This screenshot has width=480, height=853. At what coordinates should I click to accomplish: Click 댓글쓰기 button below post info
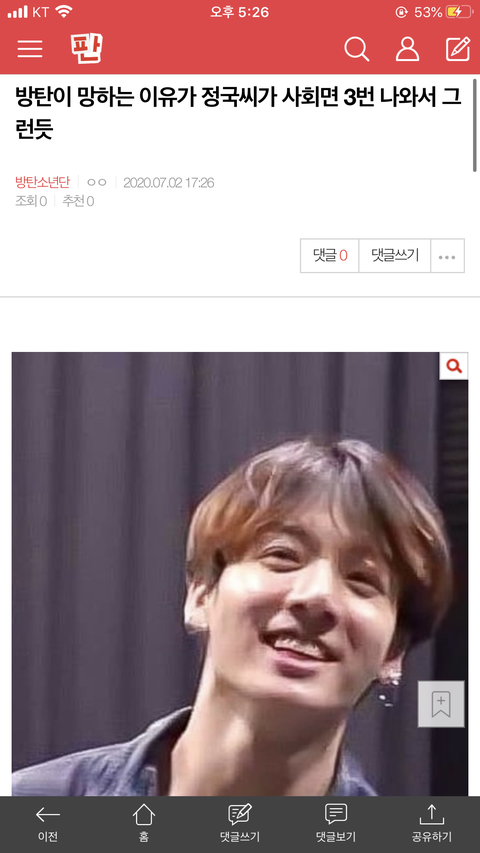click(395, 256)
